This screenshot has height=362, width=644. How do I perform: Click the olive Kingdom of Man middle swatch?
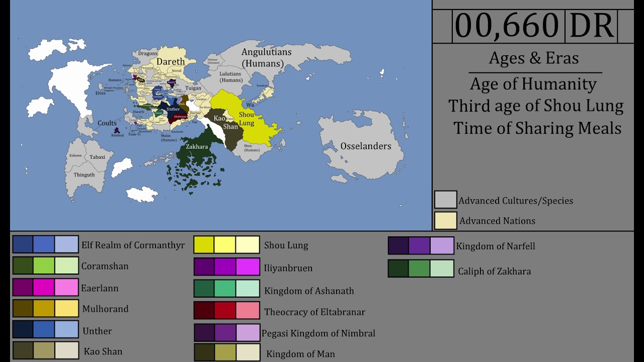[x=225, y=353]
